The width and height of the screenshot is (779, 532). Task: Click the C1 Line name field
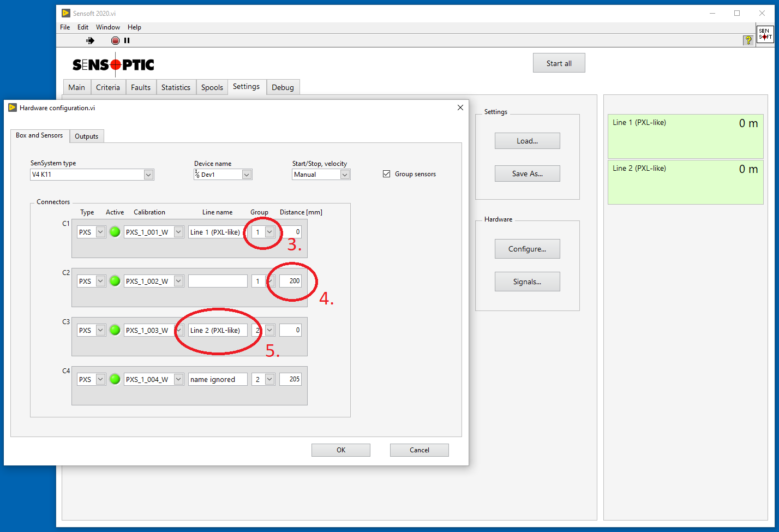click(x=218, y=232)
